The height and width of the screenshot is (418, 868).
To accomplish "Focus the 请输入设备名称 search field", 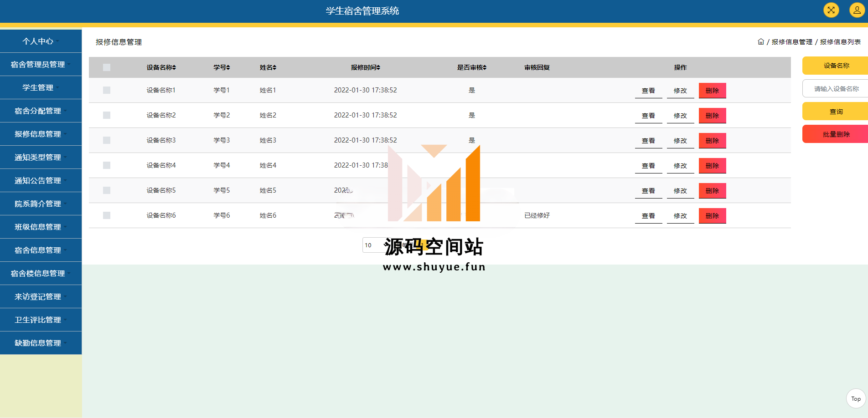I will coord(835,88).
